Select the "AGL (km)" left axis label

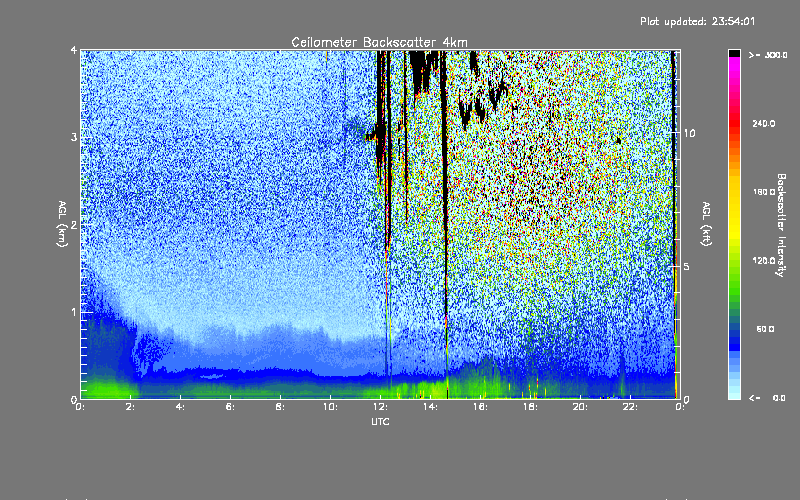tap(62, 224)
